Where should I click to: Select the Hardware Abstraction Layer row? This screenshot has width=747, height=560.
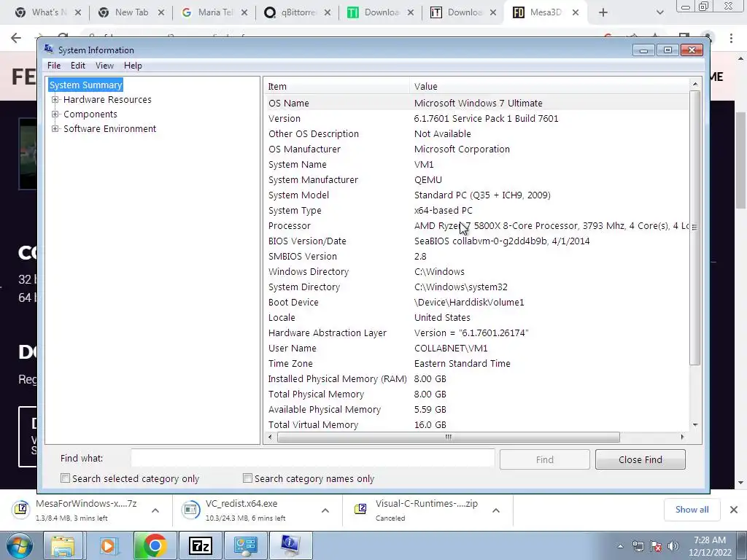point(476,332)
